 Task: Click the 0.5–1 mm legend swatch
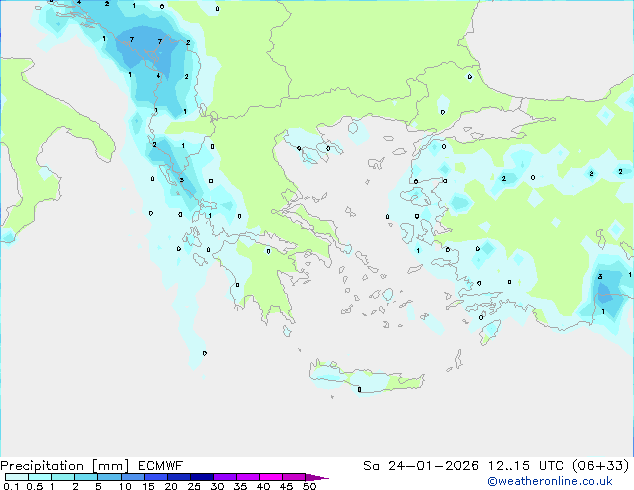[x=40, y=477]
